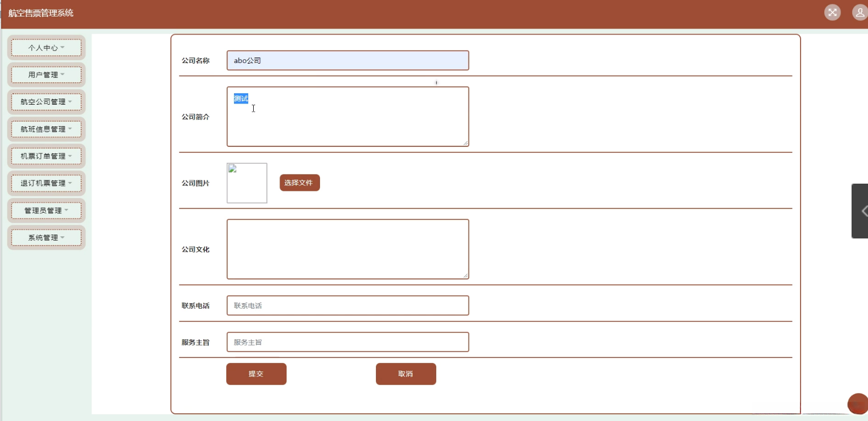
Task: Click the broken company image thumbnail
Action: tap(247, 183)
